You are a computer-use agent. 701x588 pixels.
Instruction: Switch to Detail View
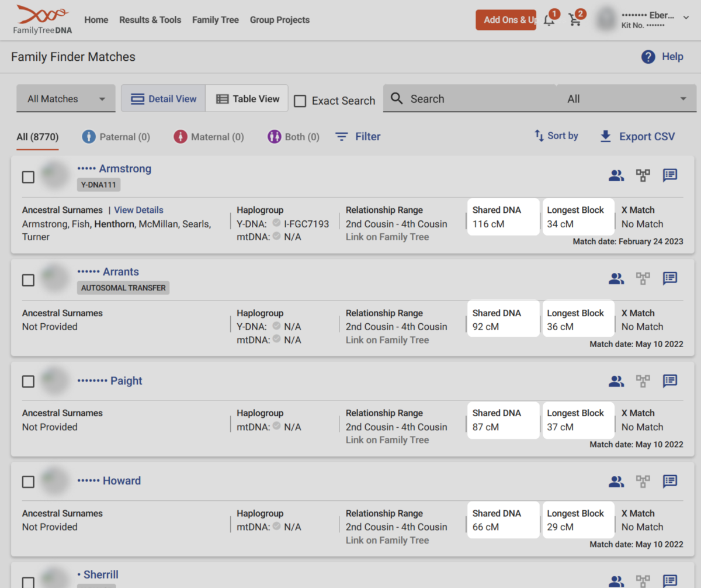[164, 99]
